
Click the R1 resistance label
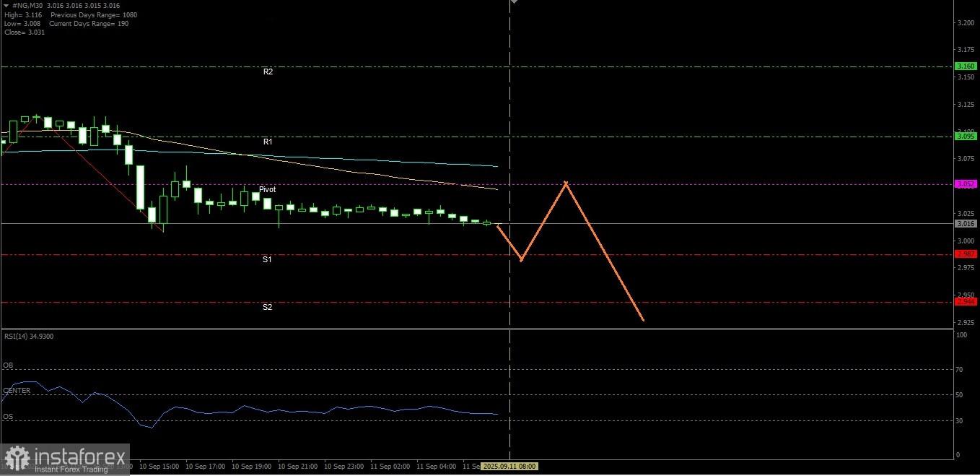[268, 142]
